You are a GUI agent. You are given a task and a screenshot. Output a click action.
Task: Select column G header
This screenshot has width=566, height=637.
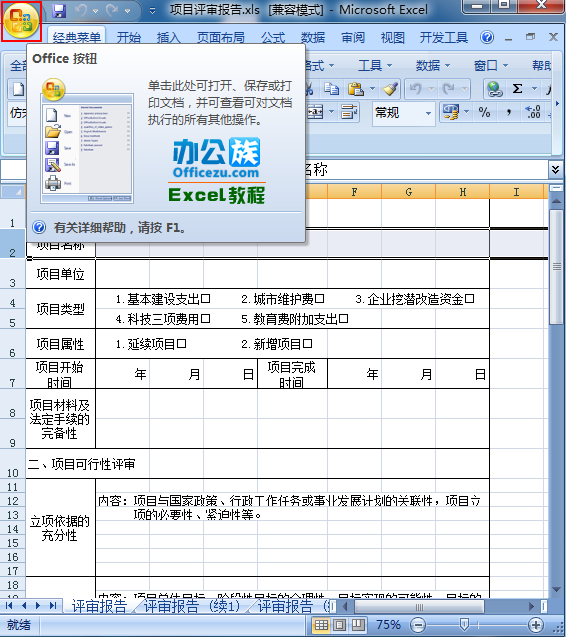point(408,192)
